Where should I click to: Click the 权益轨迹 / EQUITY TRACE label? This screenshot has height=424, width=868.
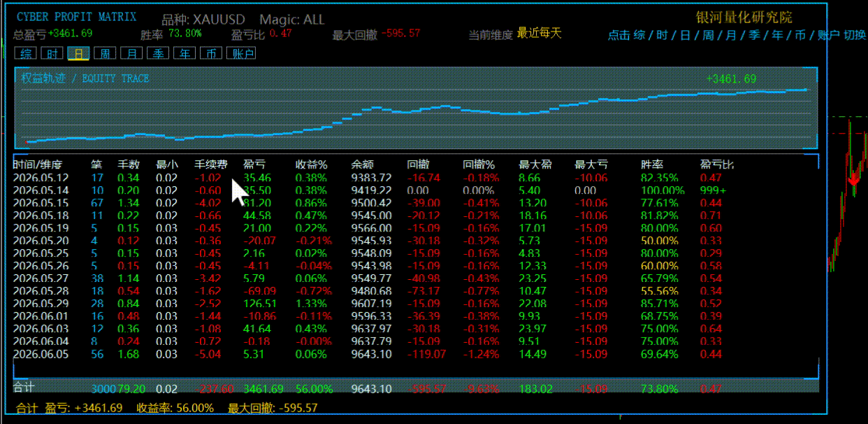[85, 78]
